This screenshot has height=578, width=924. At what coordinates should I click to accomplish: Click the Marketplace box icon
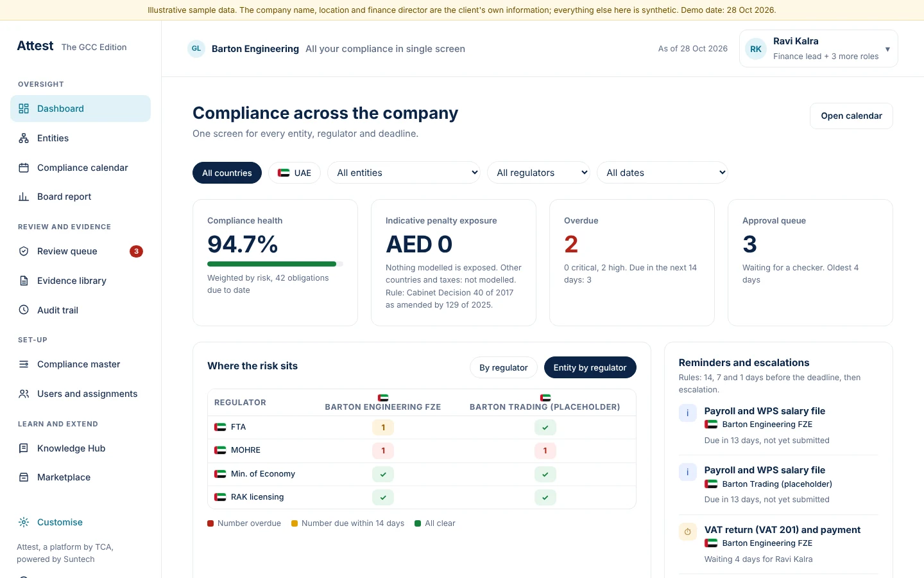coord(24,477)
